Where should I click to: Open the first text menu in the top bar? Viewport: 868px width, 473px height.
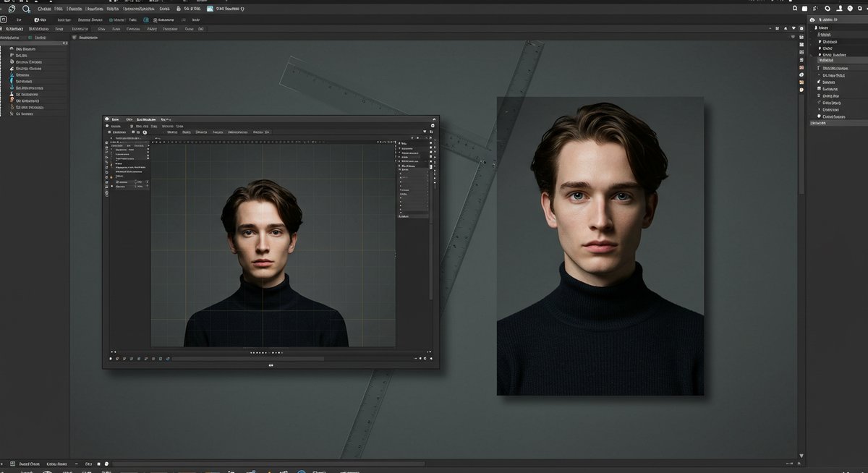click(x=46, y=9)
